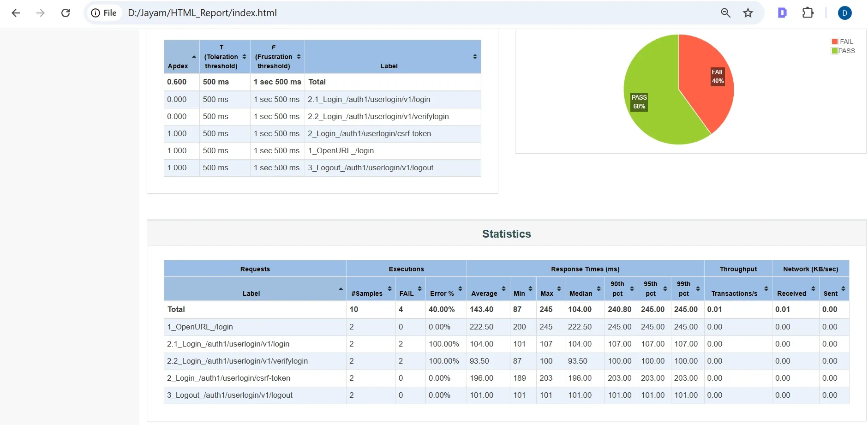Sort by F (Frustration threshold) column
This screenshot has width=868, height=425.
click(277, 57)
